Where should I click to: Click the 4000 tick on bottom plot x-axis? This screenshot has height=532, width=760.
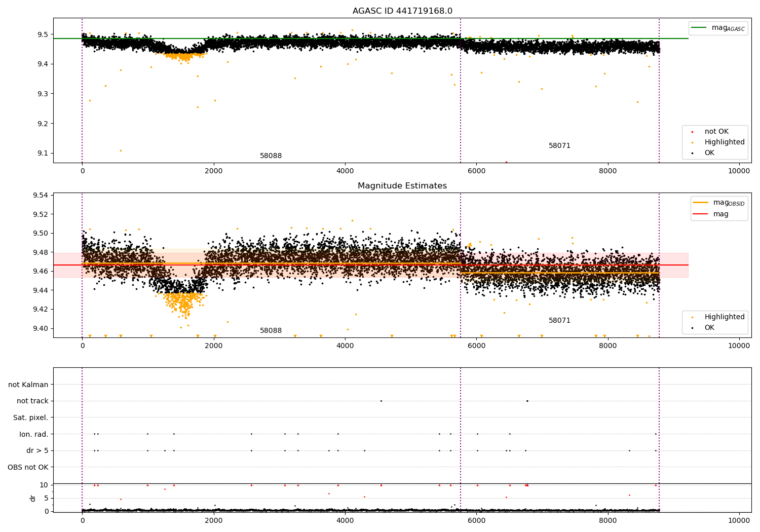345,520
